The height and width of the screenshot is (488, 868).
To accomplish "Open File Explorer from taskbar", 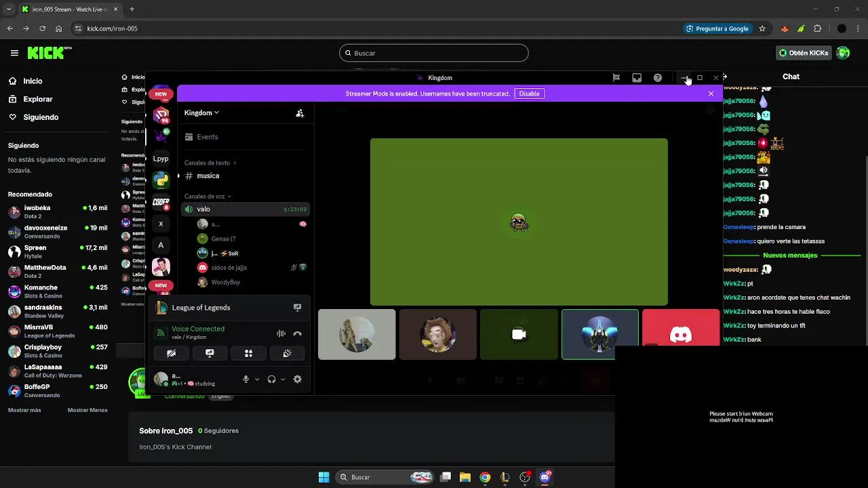I will pos(465,477).
